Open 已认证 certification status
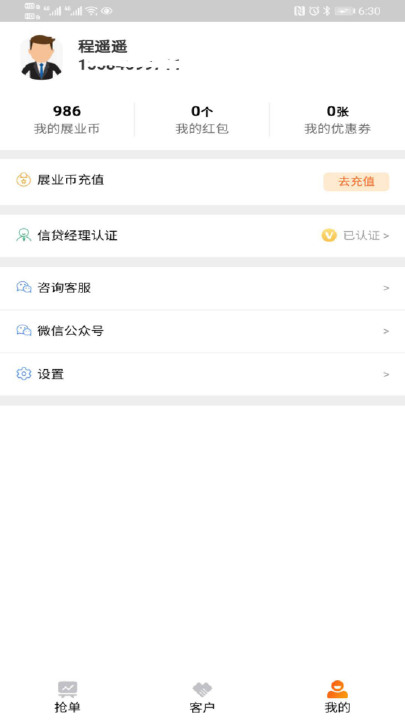Viewport: 405px width, 720px height. [x=366, y=236]
